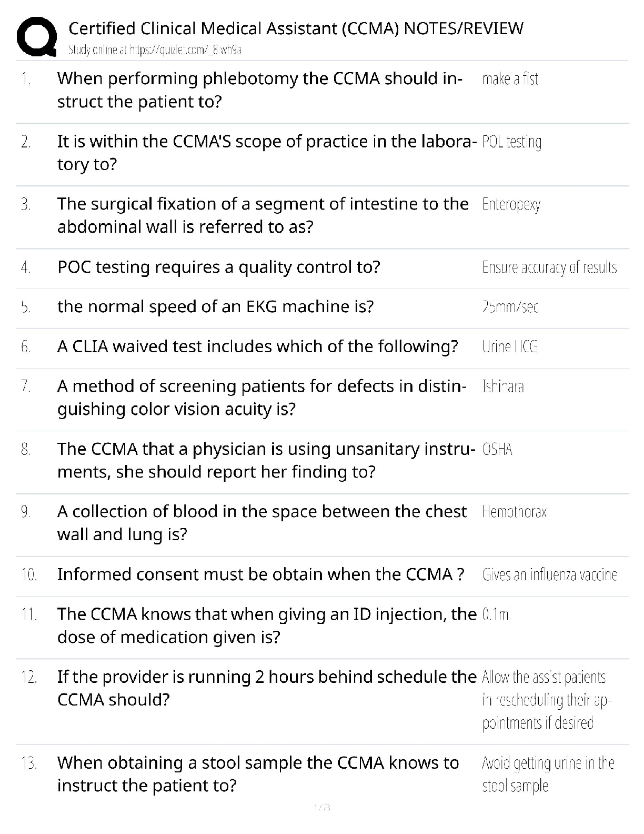
Task: Select the EKG machine speed question
Action: (215, 306)
